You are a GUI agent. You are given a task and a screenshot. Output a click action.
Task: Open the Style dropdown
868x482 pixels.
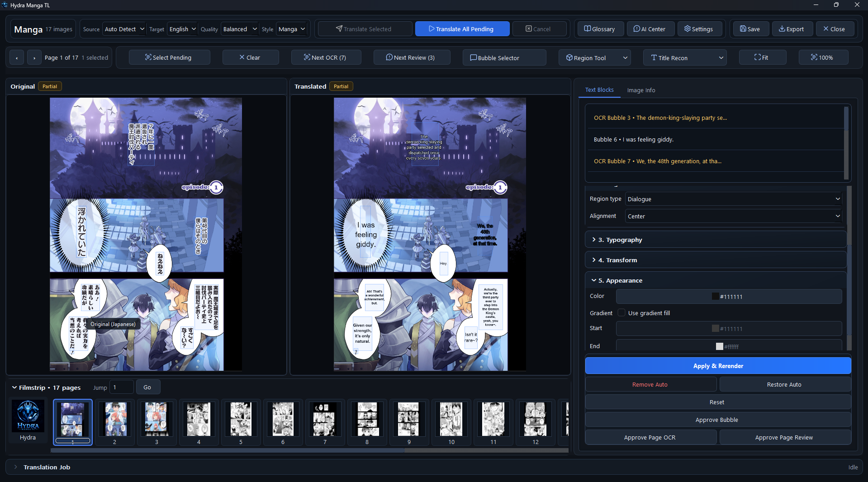[292, 29]
